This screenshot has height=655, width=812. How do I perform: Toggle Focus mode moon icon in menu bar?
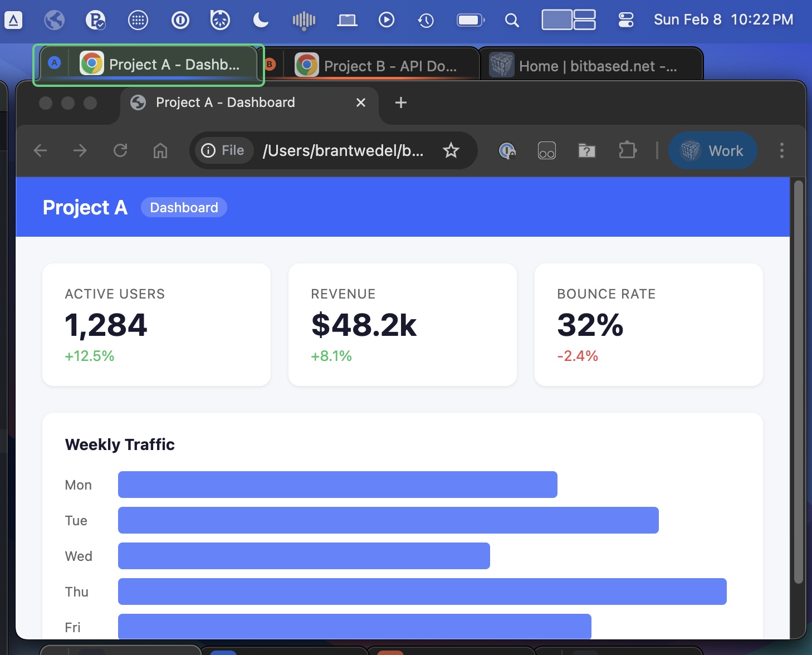click(261, 20)
